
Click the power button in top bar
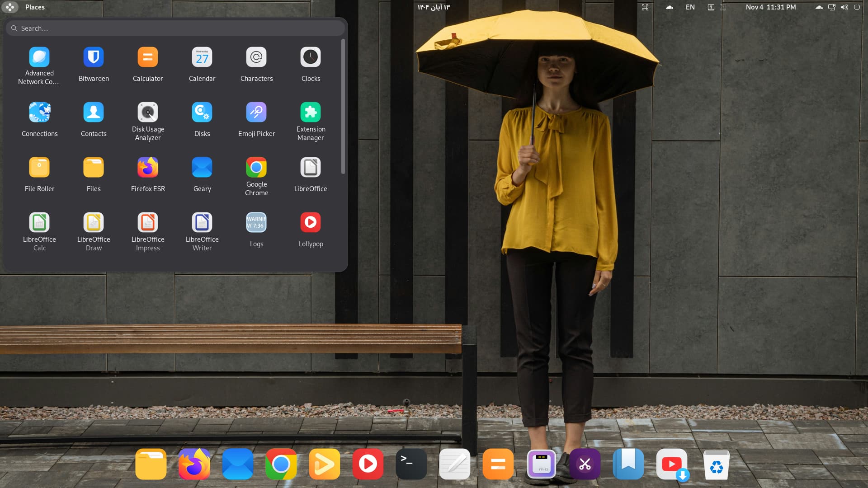pos(857,7)
